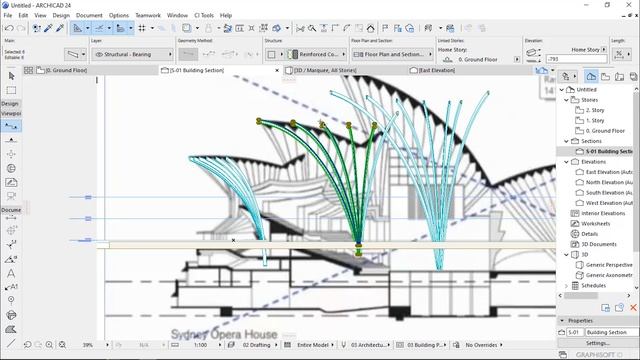Open the Project Map view in Navigator
640x360 pixels.
point(591,76)
